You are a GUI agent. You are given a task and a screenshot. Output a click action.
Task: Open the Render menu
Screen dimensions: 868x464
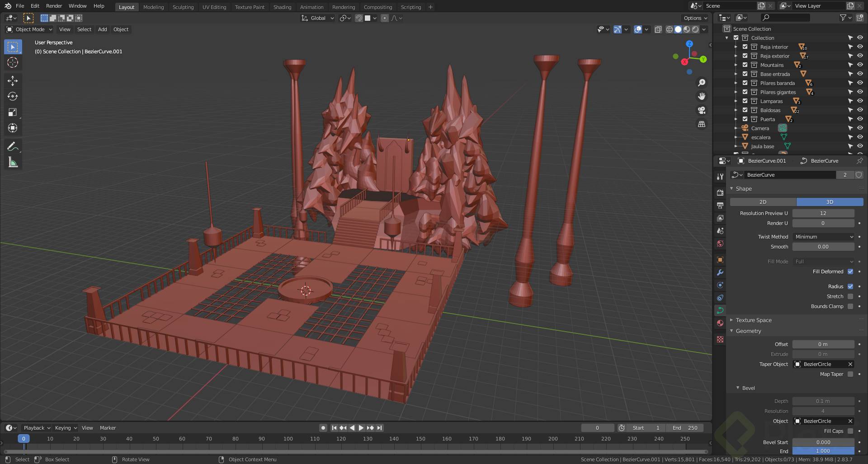point(54,6)
